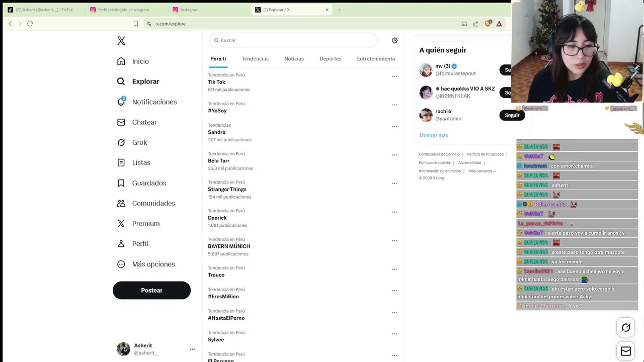Open the Información de anuncios link
Viewport: 644px width, 362px height.
pyautogui.click(x=440, y=171)
